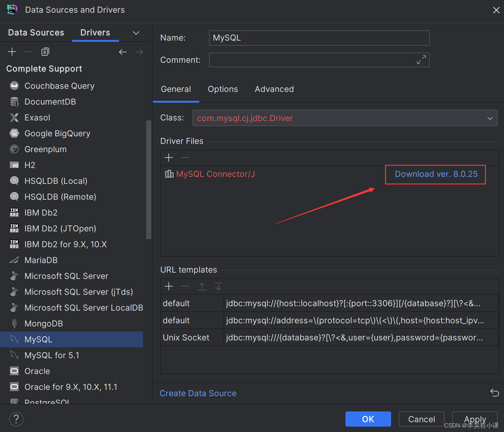Screen dimensions: 504x432
Task: Click the OK button
Action: [x=368, y=419]
